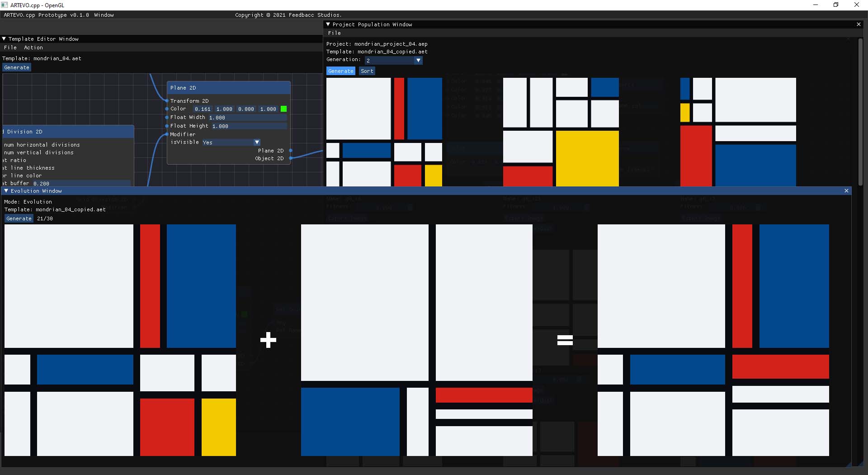The width and height of the screenshot is (868, 475).
Task: Click the Plane 2D output pin
Action: click(x=291, y=151)
